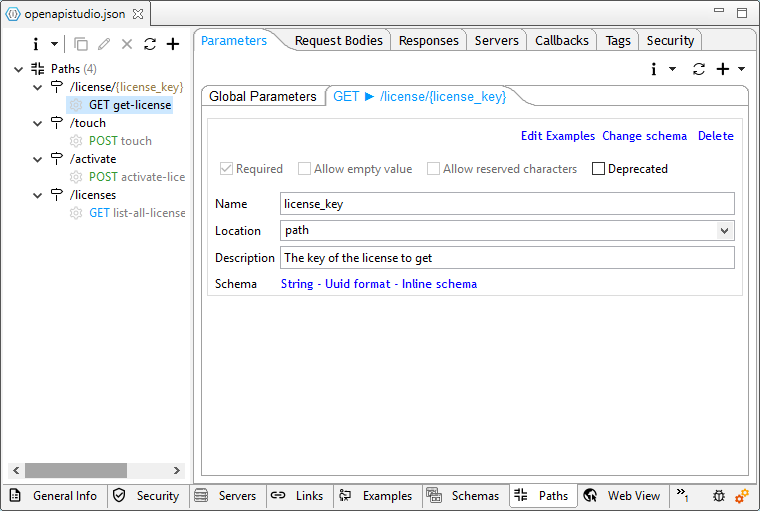This screenshot has height=511, width=760.
Task: Click the horizontal scrollbar under the Paths tree
Action: [x=76, y=470]
